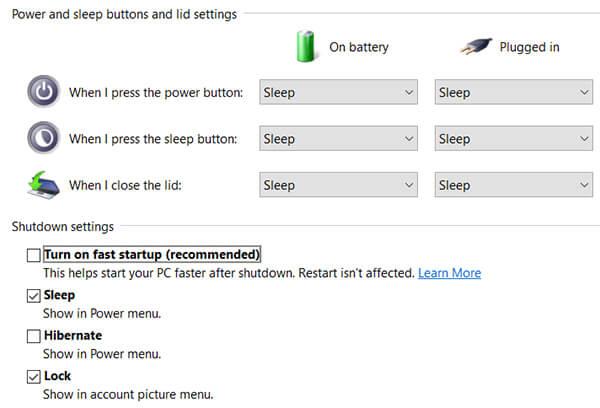The height and width of the screenshot is (408, 600).
Task: Open sleep button Plugged in dropdown
Action: [514, 138]
